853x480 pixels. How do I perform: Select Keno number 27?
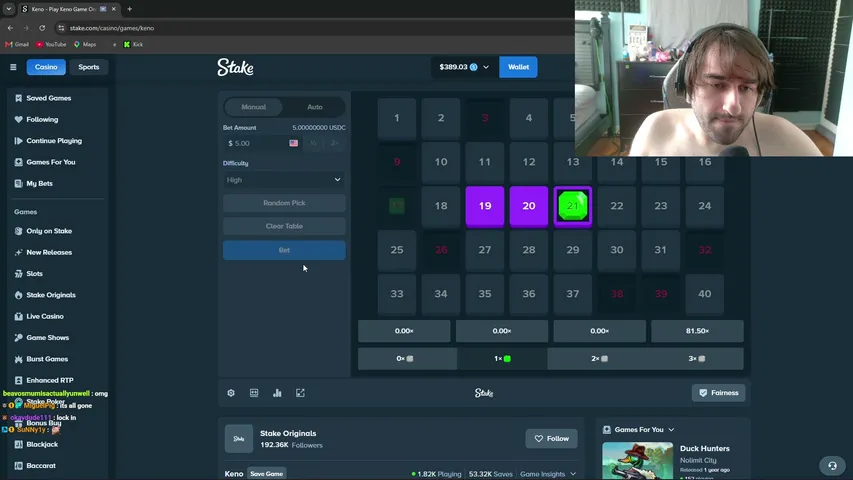pos(485,250)
